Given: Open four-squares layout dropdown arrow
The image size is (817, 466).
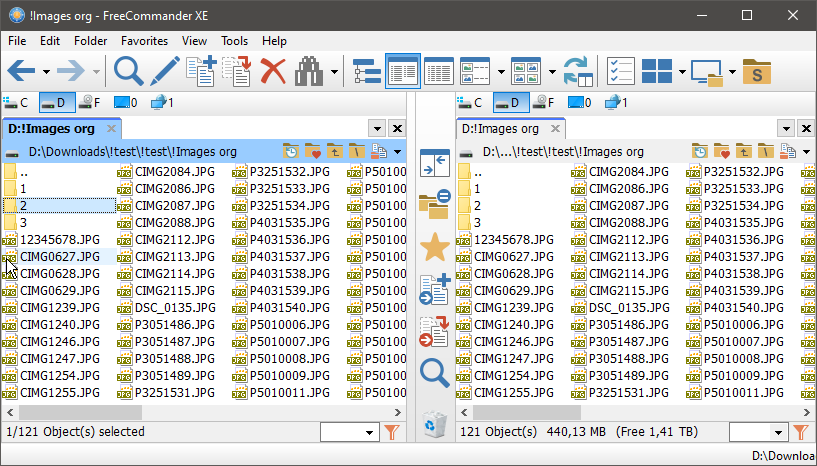Looking at the screenshot, I should pos(682,72).
